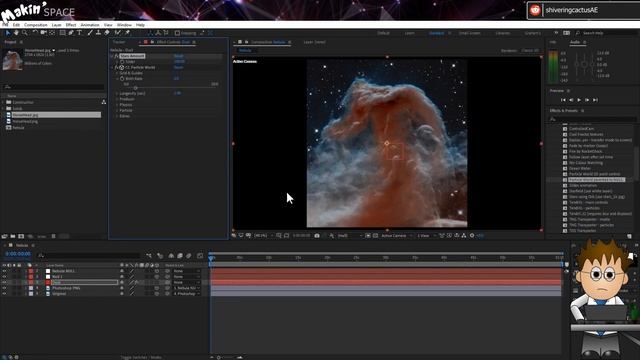Toggle the Birth Rate stopwatch
640x360 pixels.
(x=122, y=78)
